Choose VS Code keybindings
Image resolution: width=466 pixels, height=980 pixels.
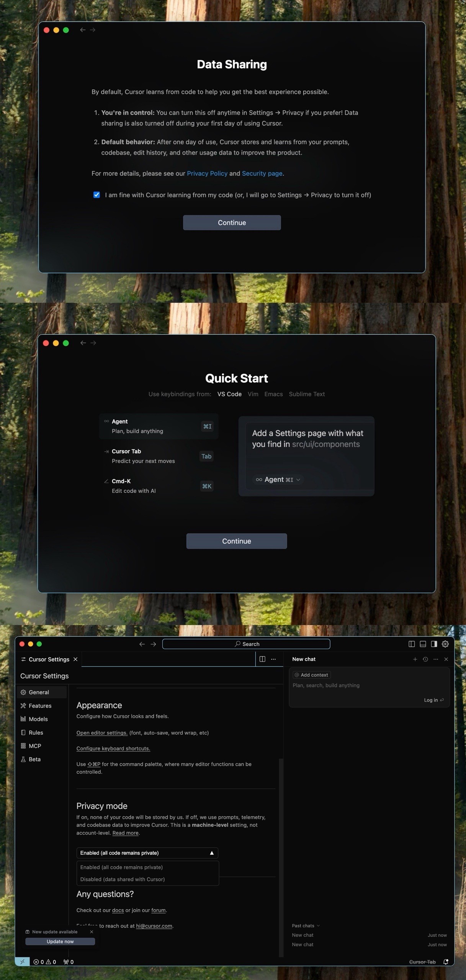229,394
